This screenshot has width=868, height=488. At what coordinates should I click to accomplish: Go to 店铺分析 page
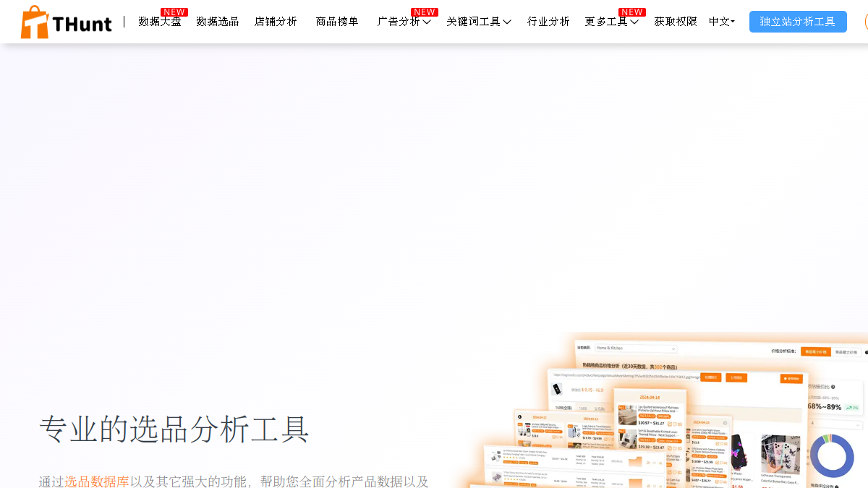click(x=276, y=22)
